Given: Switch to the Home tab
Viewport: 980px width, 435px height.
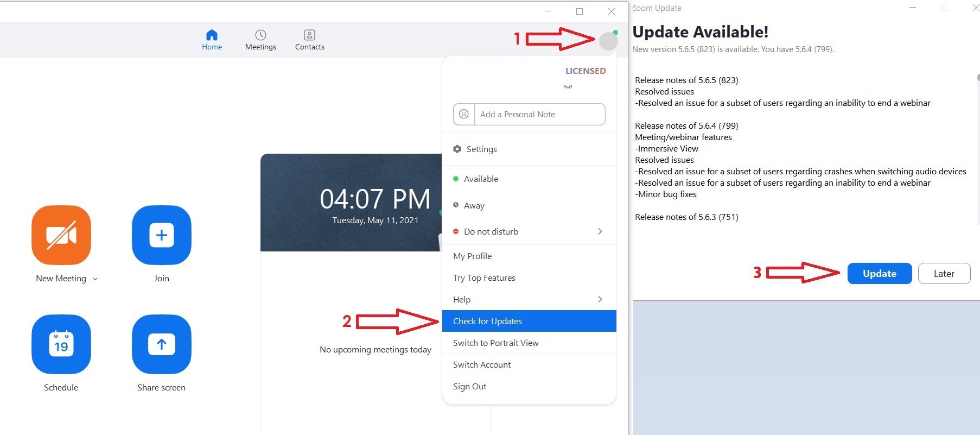Looking at the screenshot, I should coord(212,40).
